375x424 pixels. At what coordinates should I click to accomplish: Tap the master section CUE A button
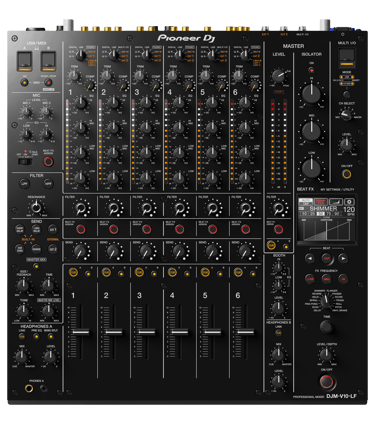[x=271, y=245]
